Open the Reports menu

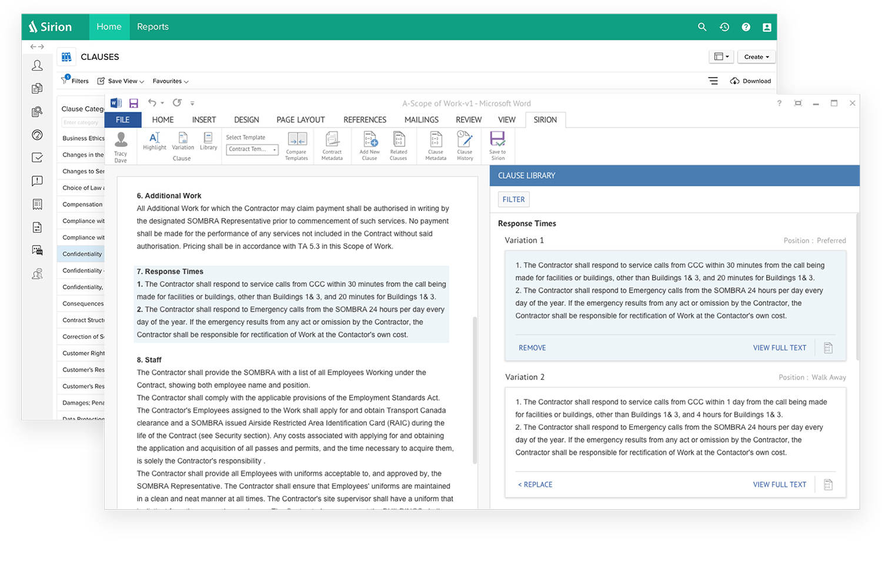tap(152, 26)
